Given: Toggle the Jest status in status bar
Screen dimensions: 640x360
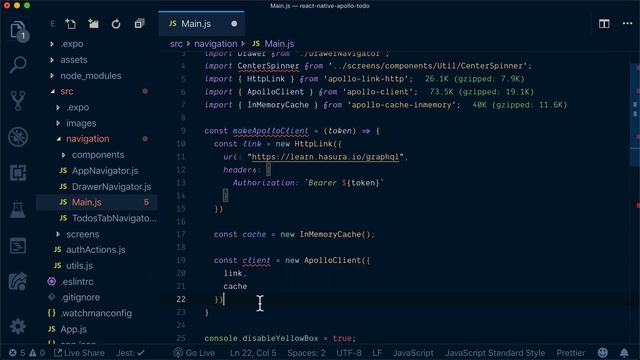Looking at the screenshot, I should coord(130,353).
